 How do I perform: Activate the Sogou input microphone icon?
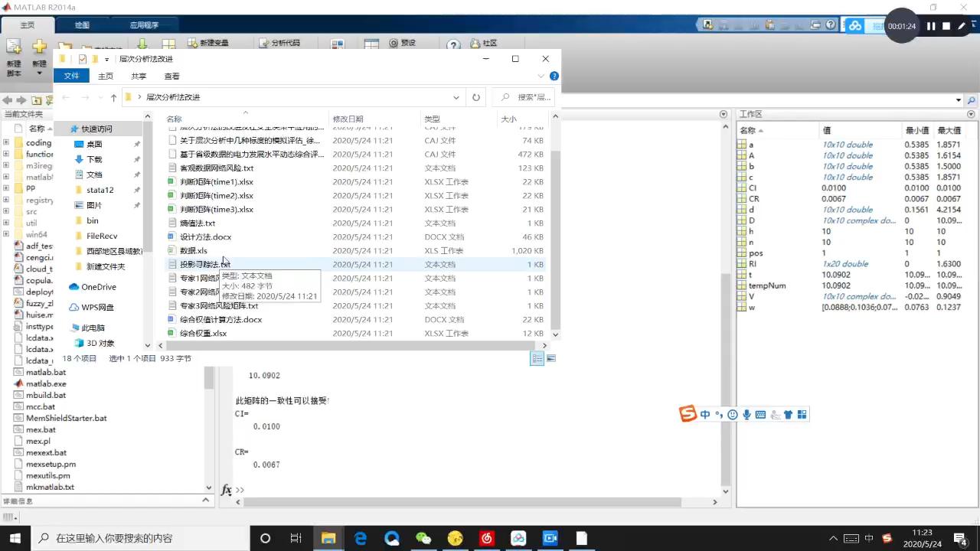click(746, 414)
